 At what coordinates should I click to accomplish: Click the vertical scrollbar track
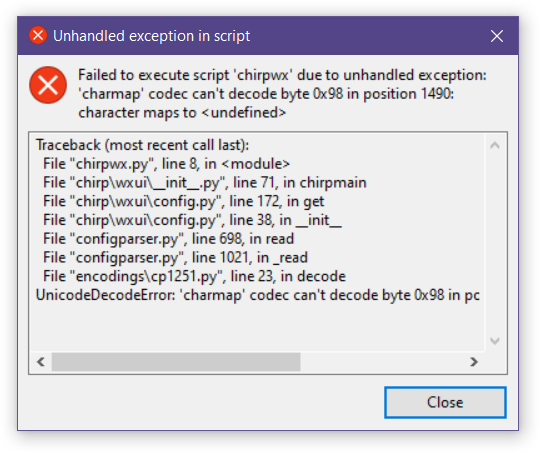[x=495, y=243]
